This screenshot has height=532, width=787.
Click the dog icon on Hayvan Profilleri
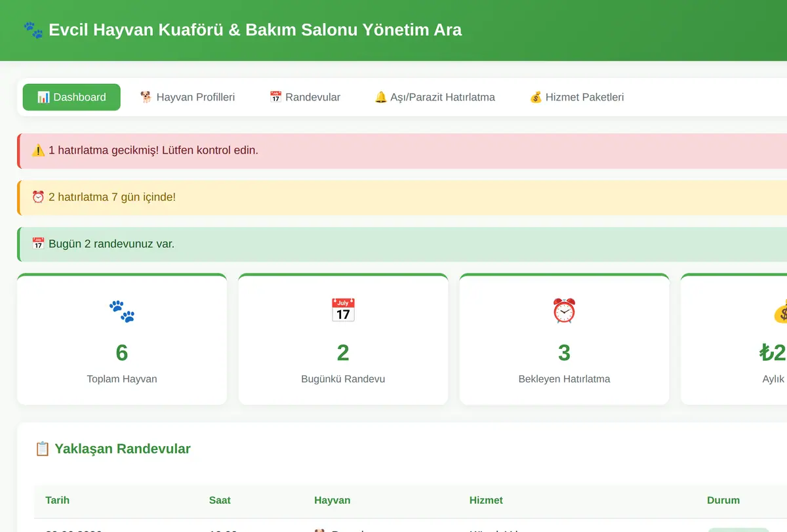pos(146,97)
